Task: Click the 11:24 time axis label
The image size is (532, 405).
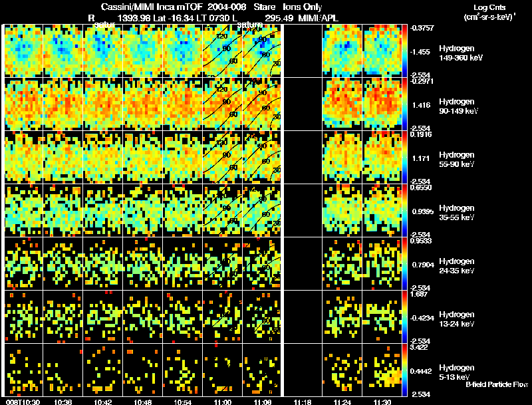Action: pos(342,402)
